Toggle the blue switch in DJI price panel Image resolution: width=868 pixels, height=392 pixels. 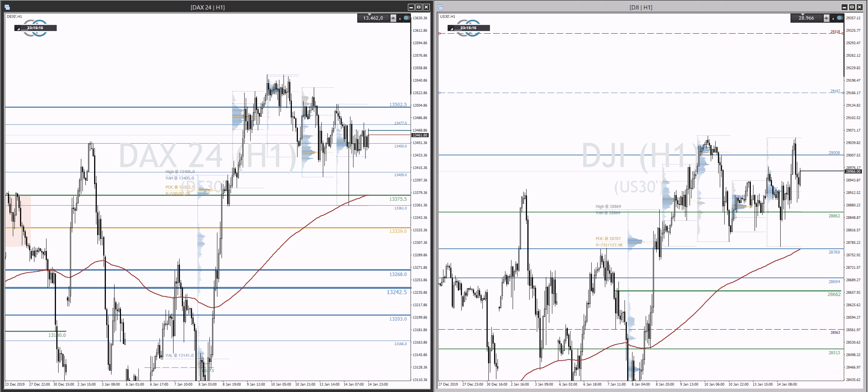(x=840, y=18)
